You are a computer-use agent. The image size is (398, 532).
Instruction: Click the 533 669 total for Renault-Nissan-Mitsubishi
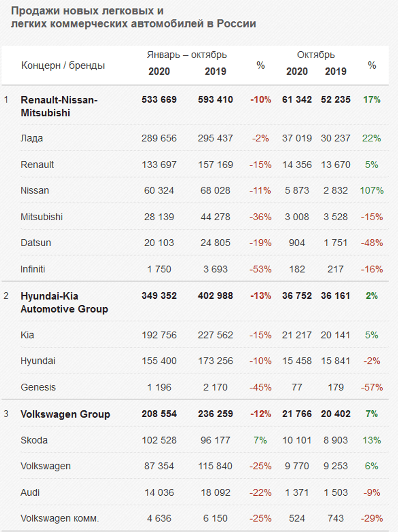pos(159,99)
